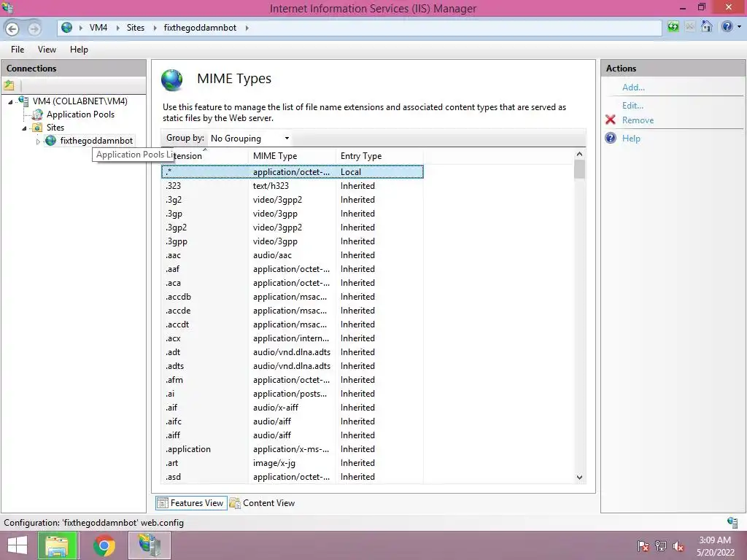Switch to Content View tab
The image size is (747, 560).
(263, 503)
